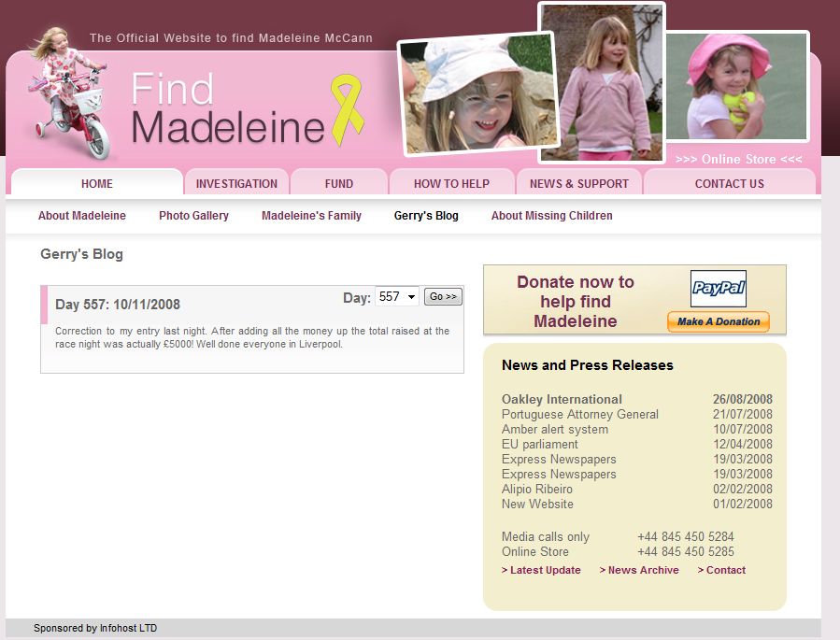Open the Photo Gallery page
Screen dimensions: 840x640
point(193,216)
